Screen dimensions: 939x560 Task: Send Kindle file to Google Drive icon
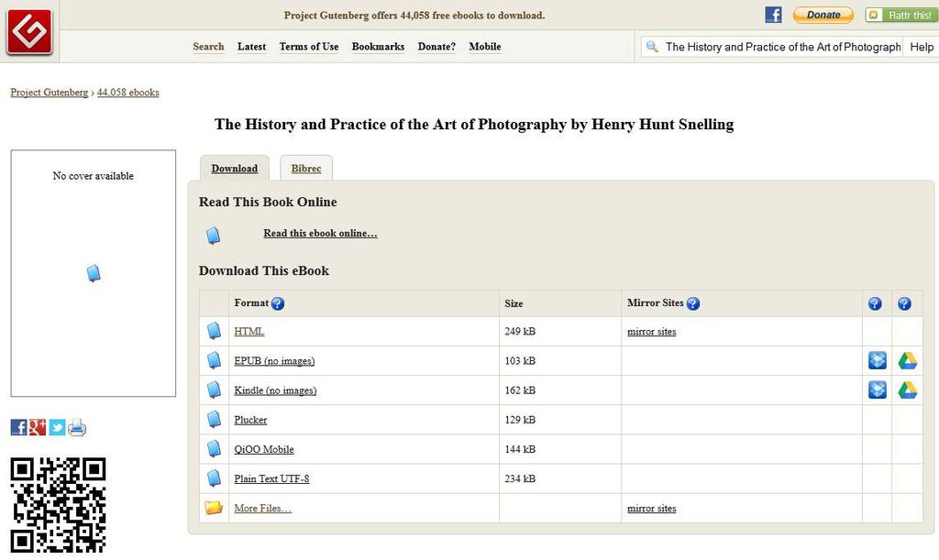[x=907, y=390]
